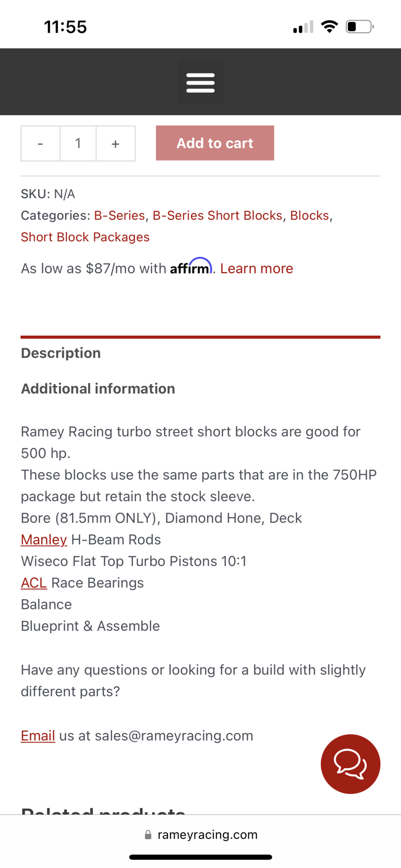
Task: Switch to the Description tab
Action: click(x=61, y=353)
